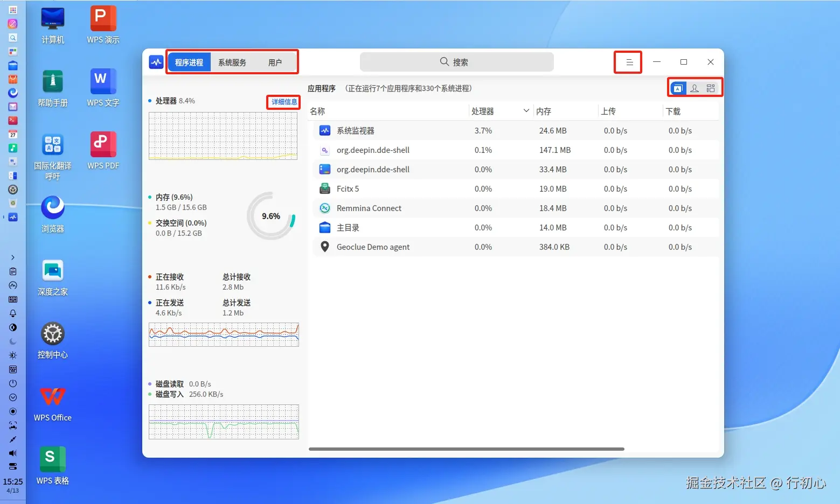Open the multitasking view icon in the dock
The width and height of the screenshot is (840, 504).
click(x=13, y=52)
